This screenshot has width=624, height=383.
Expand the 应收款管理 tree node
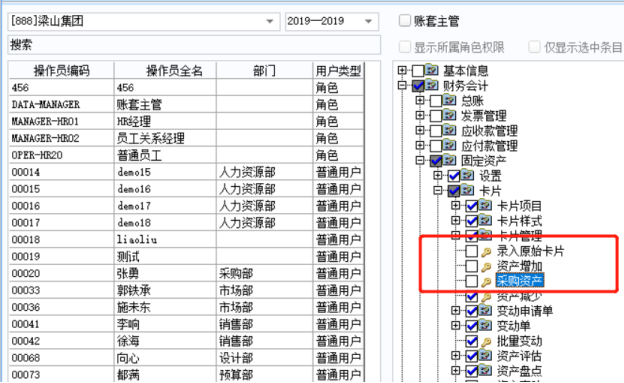tap(420, 130)
